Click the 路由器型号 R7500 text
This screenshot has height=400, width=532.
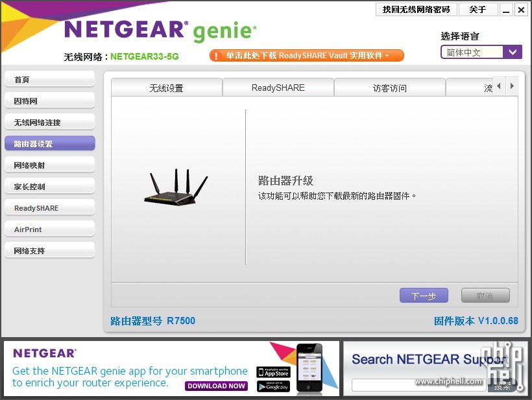pos(153,321)
